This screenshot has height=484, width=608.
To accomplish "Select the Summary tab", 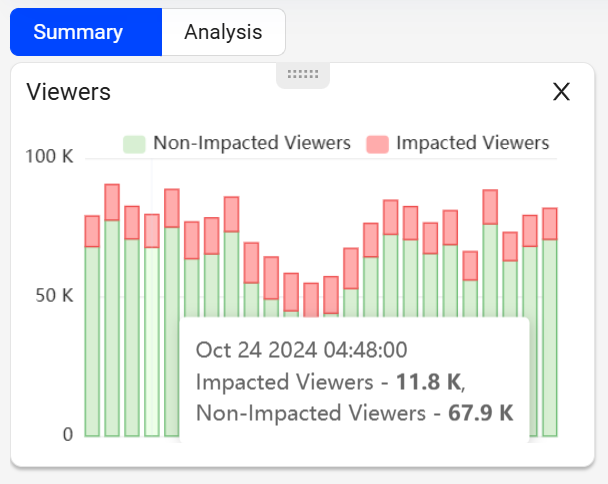I will click(86, 32).
